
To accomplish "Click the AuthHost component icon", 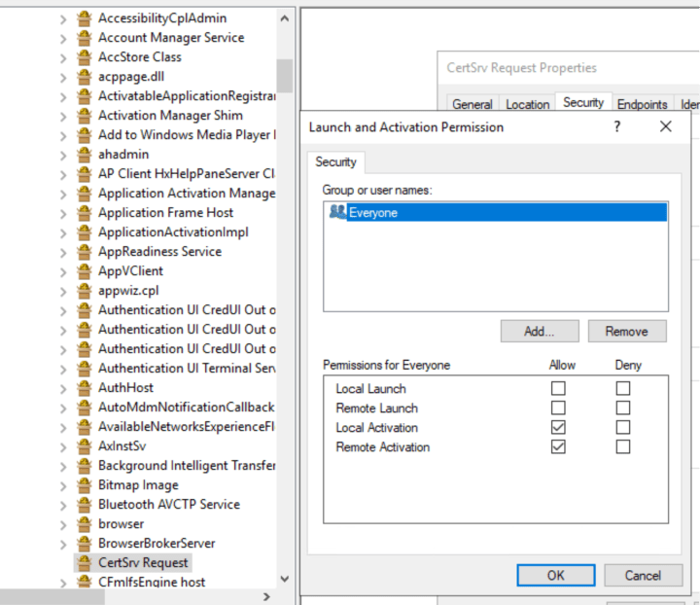I will (x=84, y=387).
